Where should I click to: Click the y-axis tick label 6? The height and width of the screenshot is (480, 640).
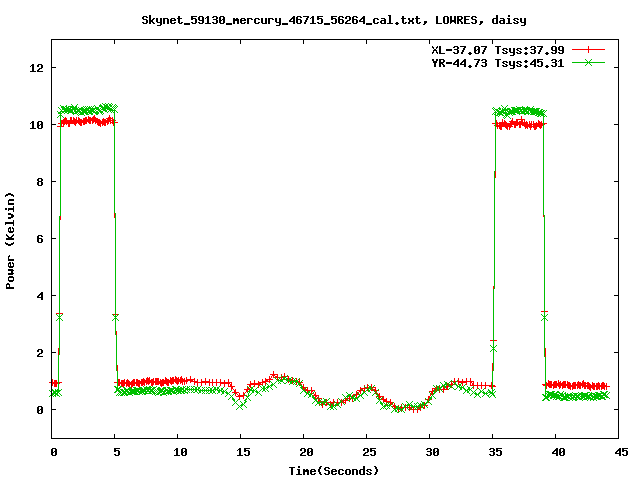(x=40, y=239)
